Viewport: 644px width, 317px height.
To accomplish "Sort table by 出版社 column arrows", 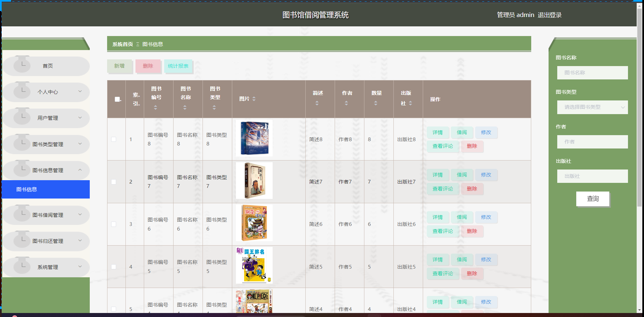I will (x=410, y=103).
